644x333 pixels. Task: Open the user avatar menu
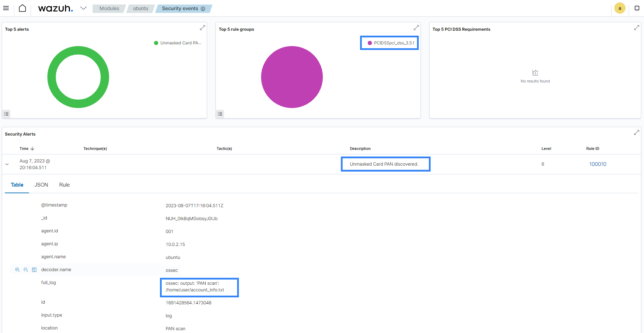point(620,8)
